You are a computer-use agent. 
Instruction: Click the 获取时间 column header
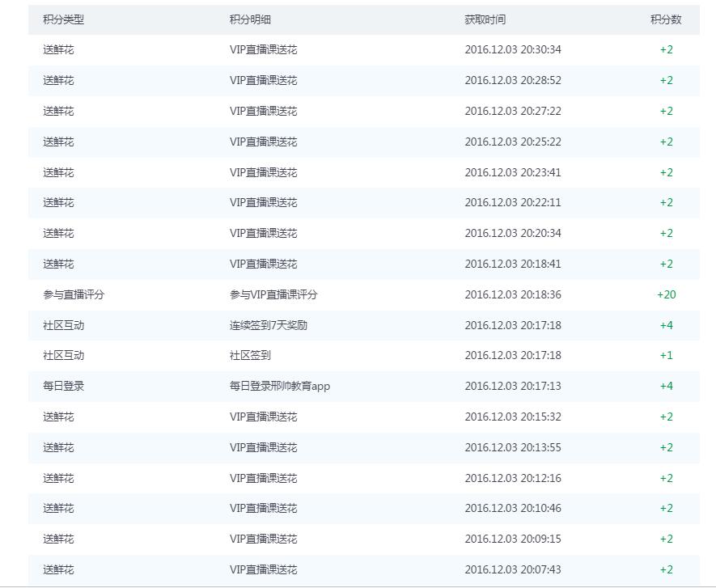pyautogui.click(x=485, y=19)
